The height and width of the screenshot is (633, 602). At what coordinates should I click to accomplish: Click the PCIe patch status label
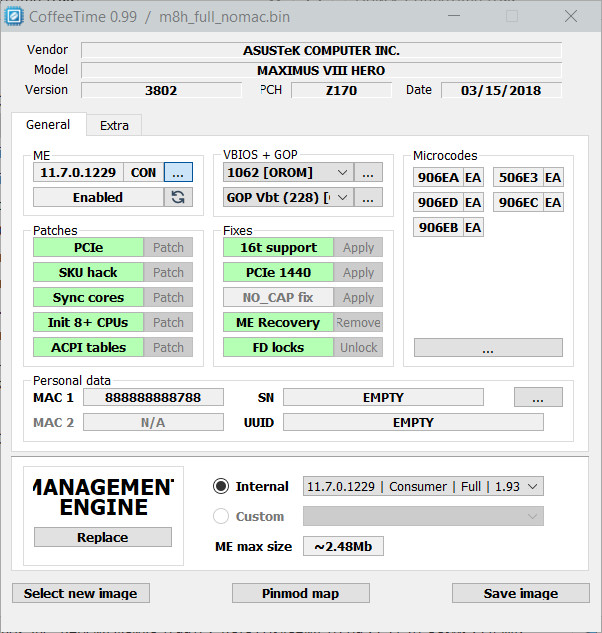coord(88,247)
